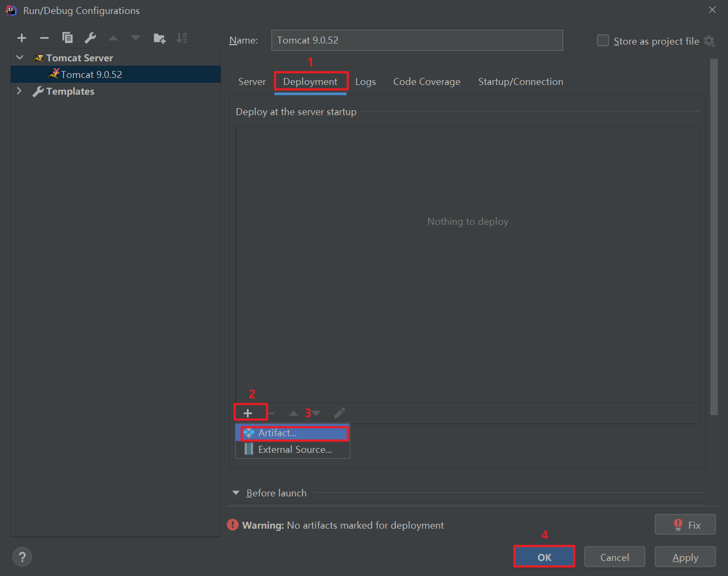Expand the Templates tree node

click(19, 91)
